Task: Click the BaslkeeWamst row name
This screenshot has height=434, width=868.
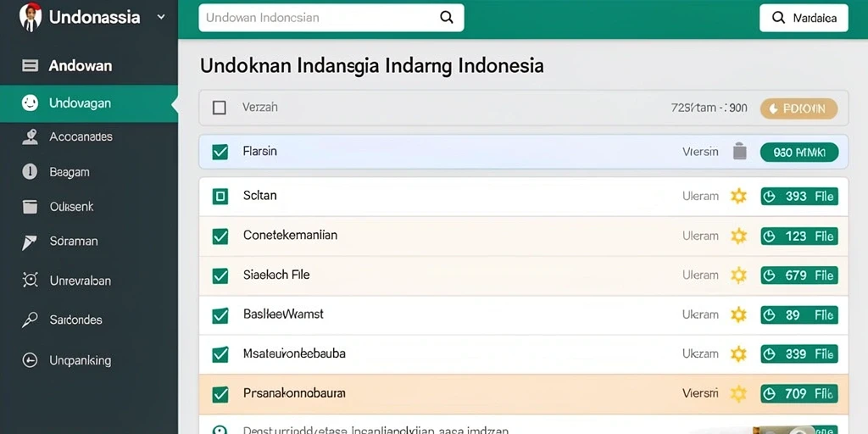Action: tap(283, 314)
